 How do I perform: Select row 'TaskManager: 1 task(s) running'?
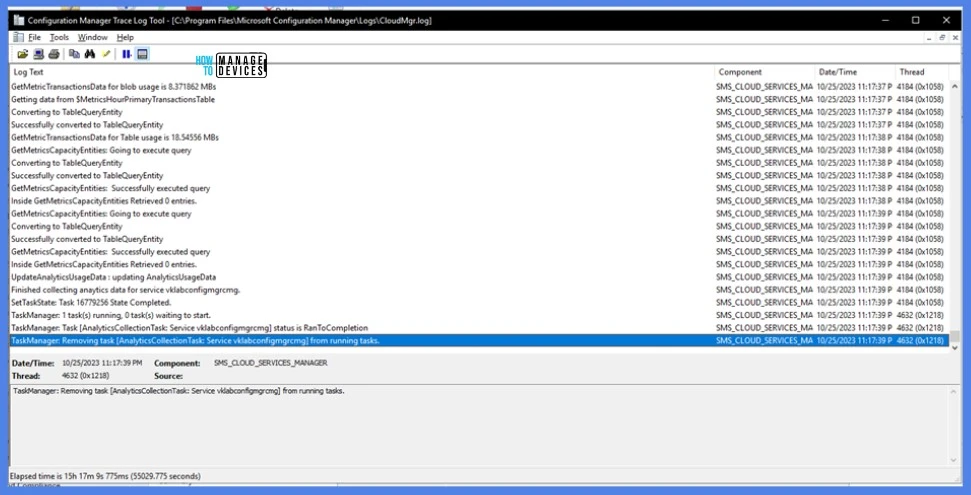click(479, 315)
